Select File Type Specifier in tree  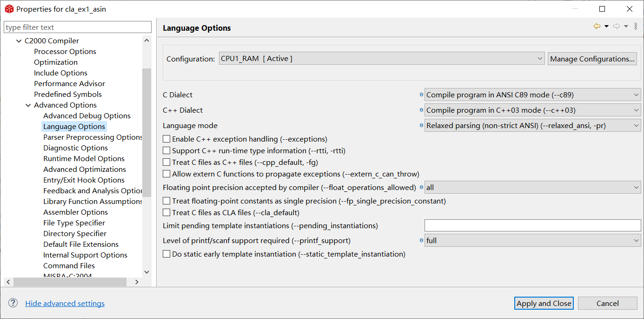click(x=74, y=223)
